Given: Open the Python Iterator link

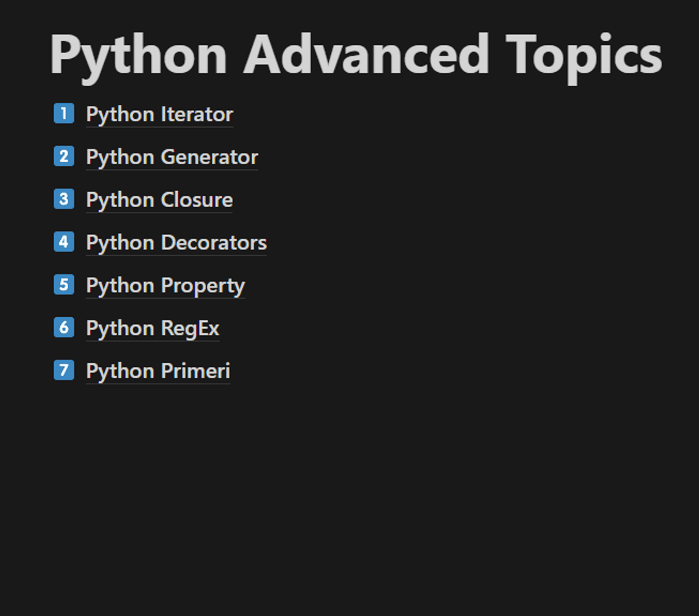Looking at the screenshot, I should [159, 115].
